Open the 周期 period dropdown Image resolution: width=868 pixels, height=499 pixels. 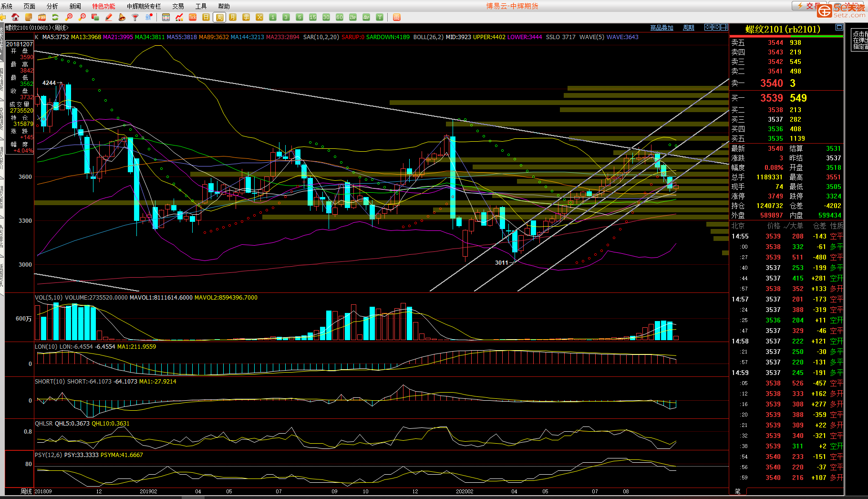[688, 28]
